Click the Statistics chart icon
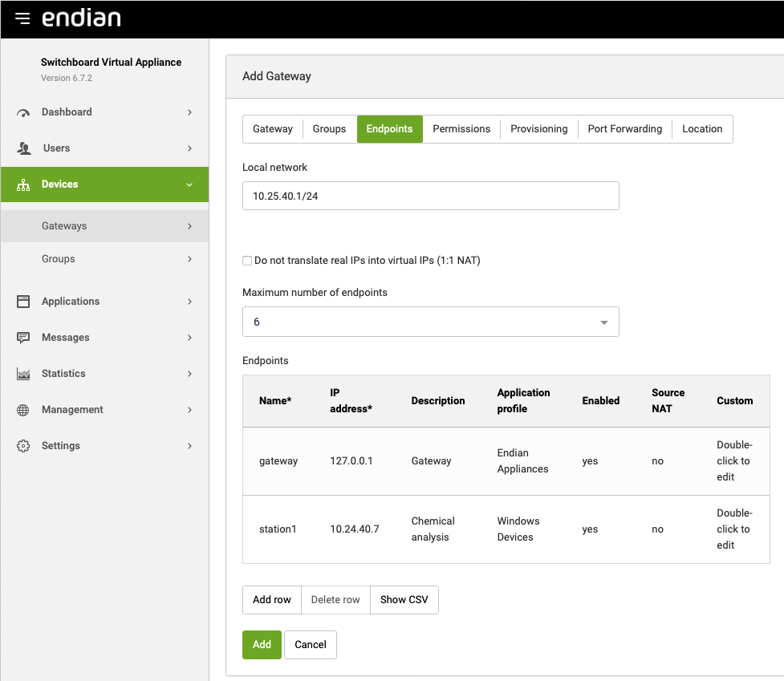Viewport: 784px width, 681px height. click(23, 374)
